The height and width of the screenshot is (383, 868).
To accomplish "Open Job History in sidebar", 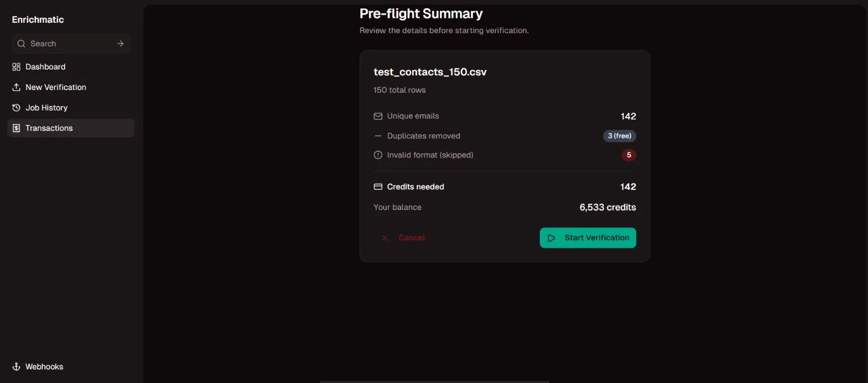I will tap(47, 108).
